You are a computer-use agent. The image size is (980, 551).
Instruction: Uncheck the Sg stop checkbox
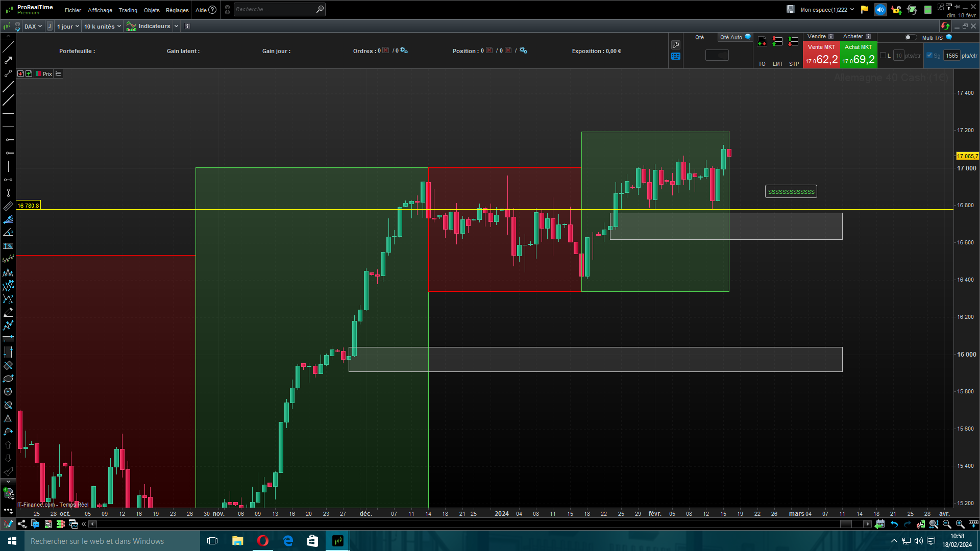click(929, 56)
